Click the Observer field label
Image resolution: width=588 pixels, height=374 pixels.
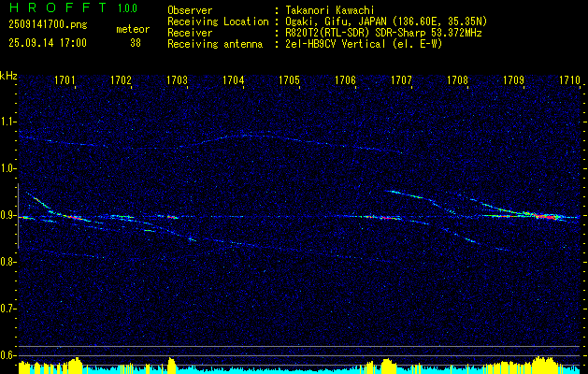190,10
